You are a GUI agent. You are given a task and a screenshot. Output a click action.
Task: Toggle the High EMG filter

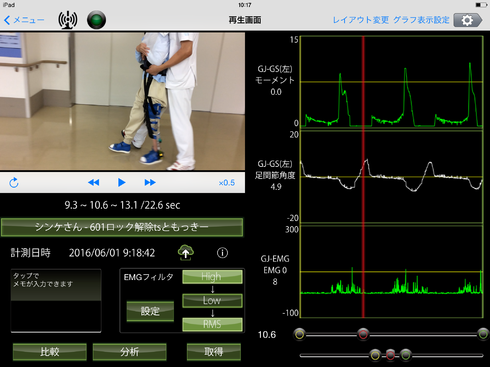[x=212, y=277]
